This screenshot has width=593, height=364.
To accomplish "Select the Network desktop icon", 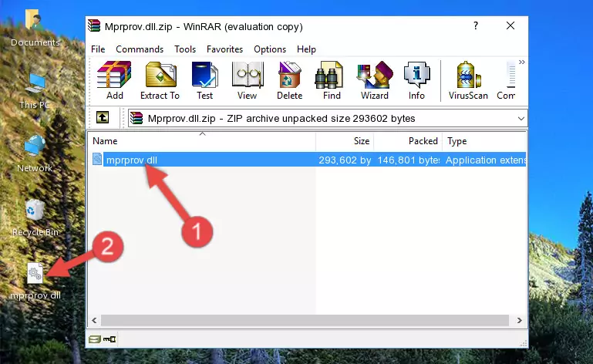I will click(x=35, y=153).
